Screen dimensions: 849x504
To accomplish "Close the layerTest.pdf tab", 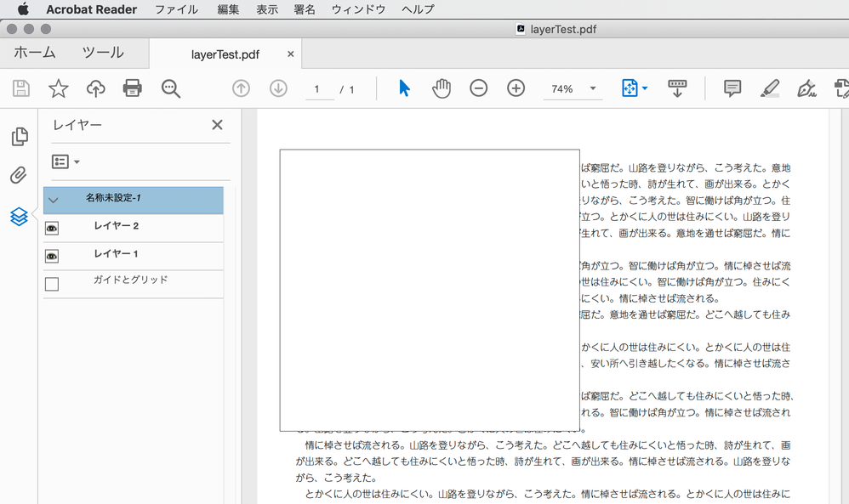I will (291, 54).
